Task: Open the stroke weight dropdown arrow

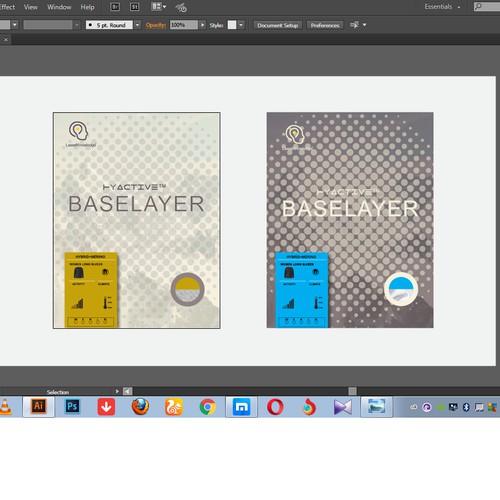Action: tap(15, 25)
